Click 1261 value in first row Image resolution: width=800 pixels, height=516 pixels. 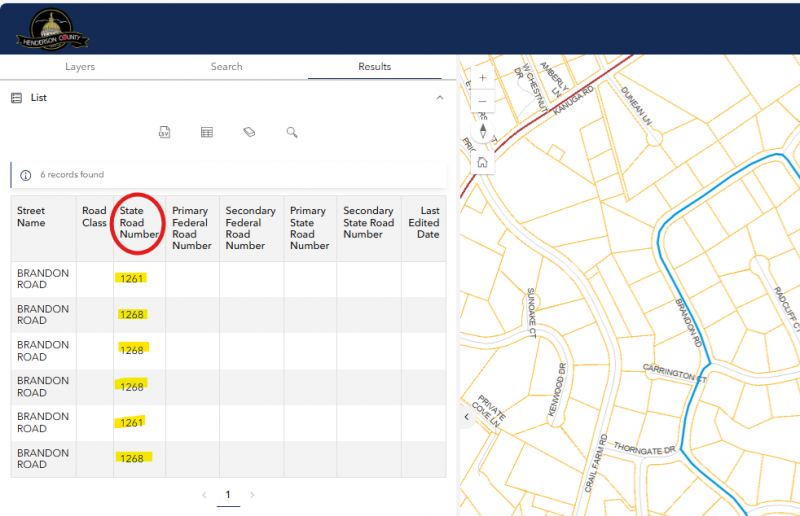tap(132, 279)
